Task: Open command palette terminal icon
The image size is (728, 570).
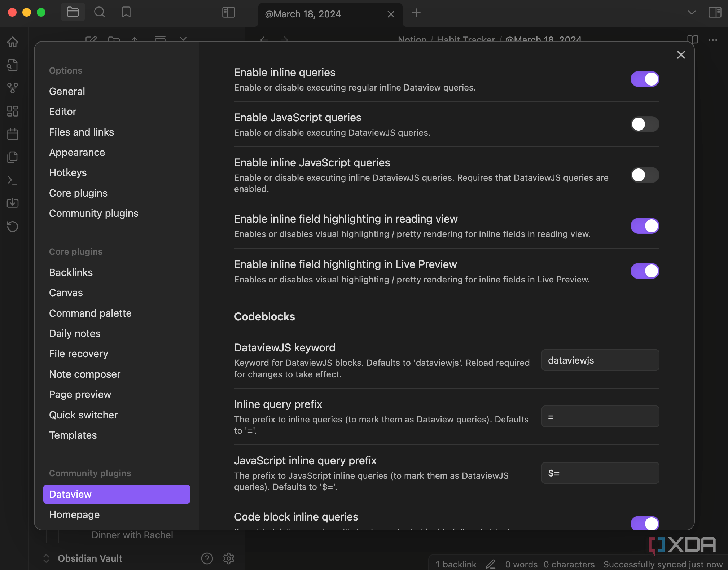Action: pyautogui.click(x=13, y=180)
